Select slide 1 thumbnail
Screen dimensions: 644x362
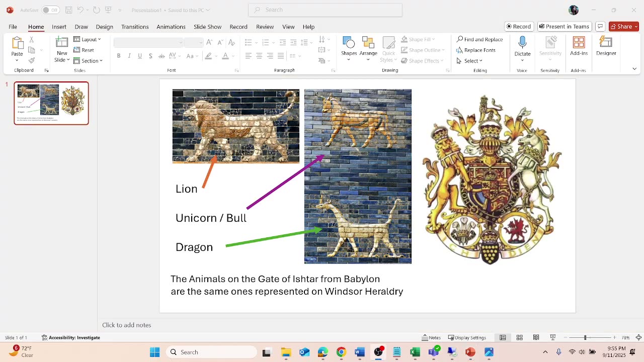click(51, 103)
